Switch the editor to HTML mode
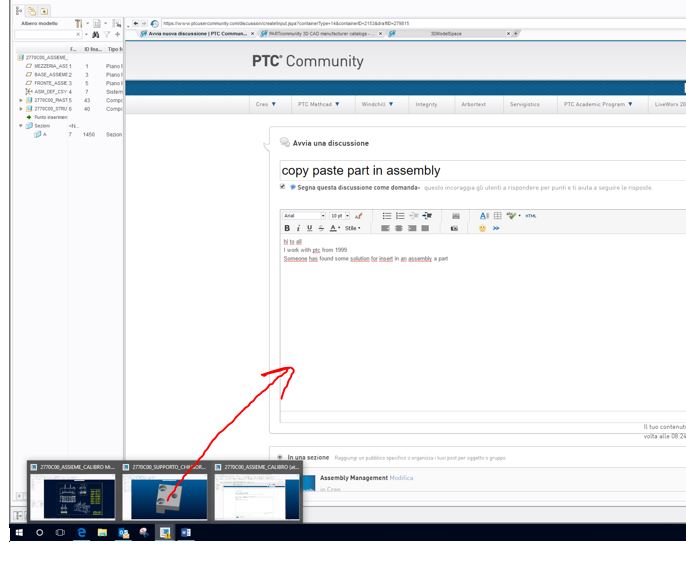This screenshot has height=565, width=686. 531,216
